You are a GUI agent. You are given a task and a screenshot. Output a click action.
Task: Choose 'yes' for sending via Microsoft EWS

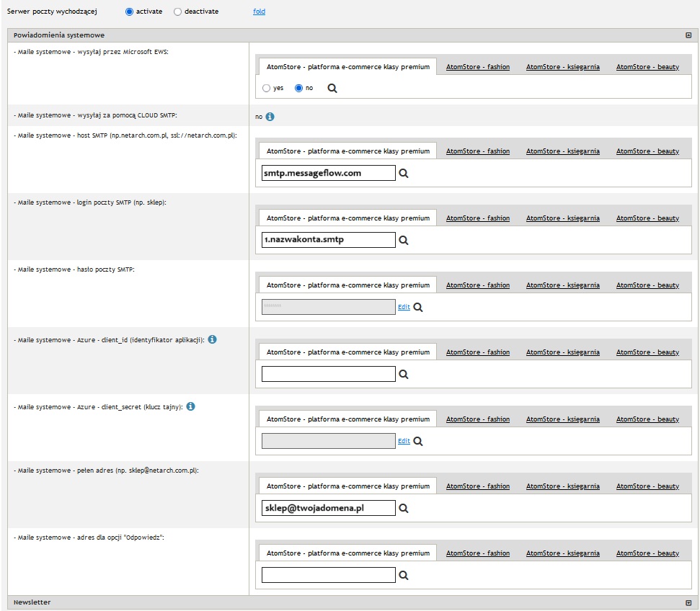(x=267, y=88)
